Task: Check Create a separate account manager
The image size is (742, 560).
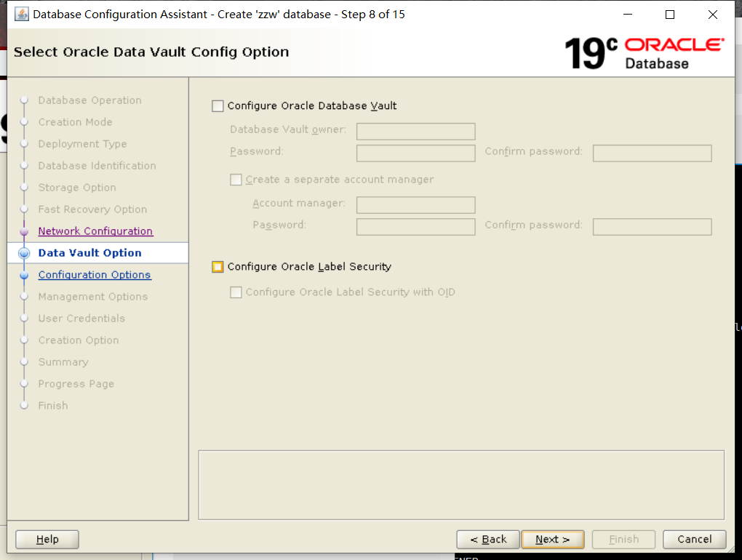Action: tap(236, 179)
